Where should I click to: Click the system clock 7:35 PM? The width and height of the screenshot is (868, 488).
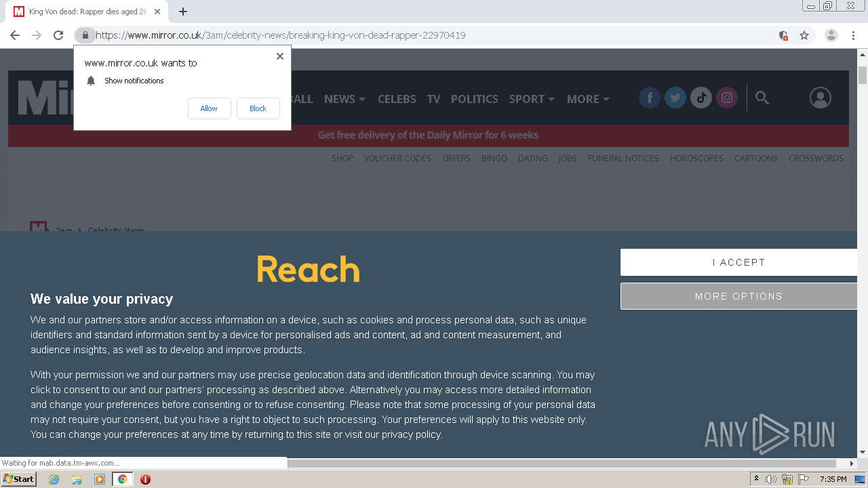click(833, 479)
